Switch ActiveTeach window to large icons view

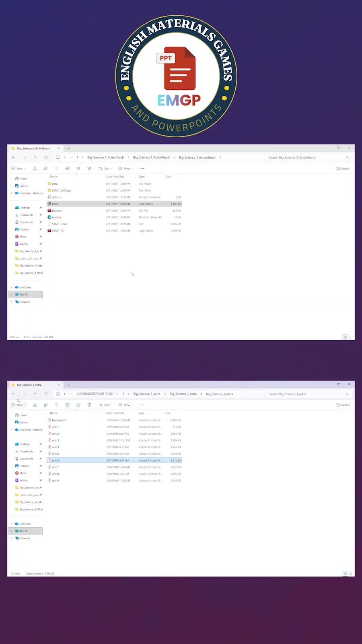click(x=351, y=337)
